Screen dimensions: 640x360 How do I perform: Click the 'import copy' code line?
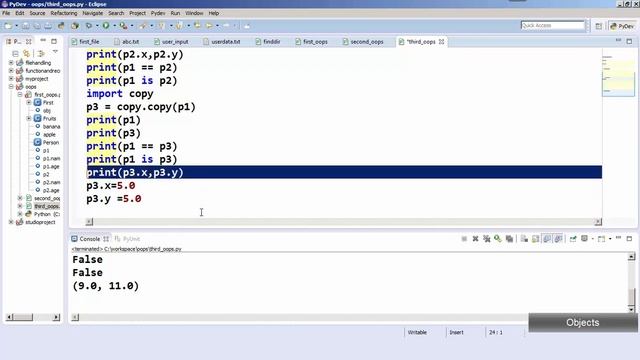[120, 93]
